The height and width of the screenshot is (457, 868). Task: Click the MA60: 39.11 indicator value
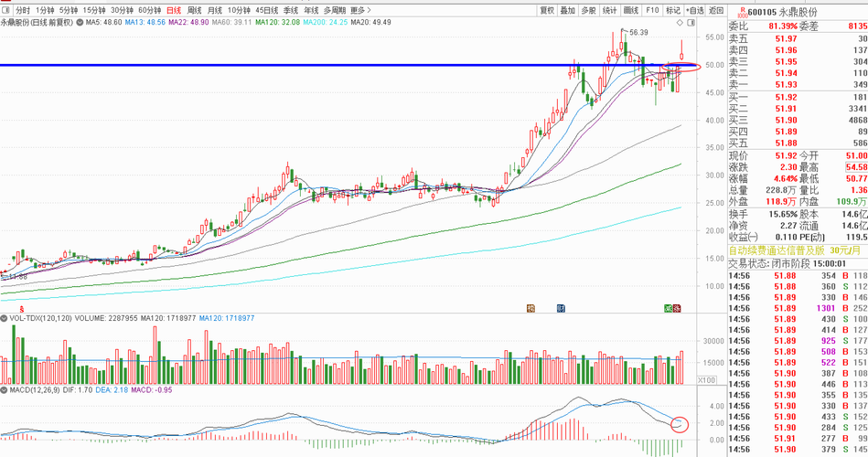(x=232, y=23)
